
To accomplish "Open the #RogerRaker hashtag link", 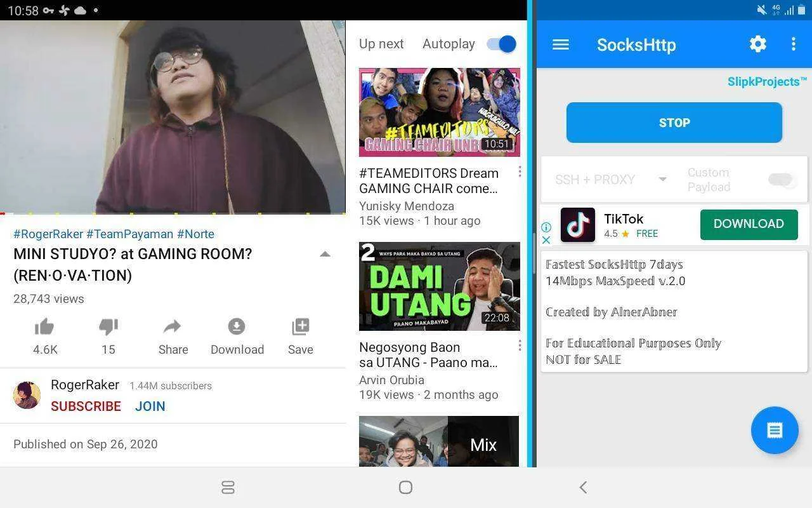I will click(x=48, y=234).
